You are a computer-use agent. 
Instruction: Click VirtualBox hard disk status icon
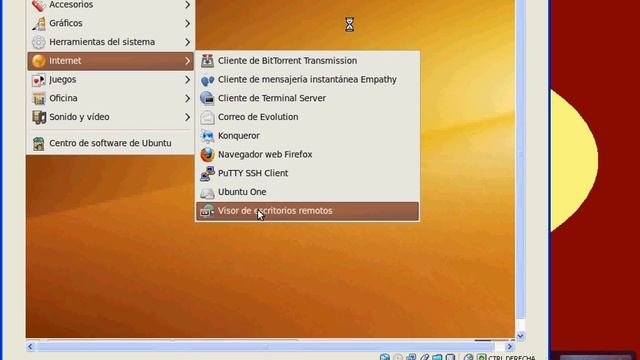[x=384, y=358]
